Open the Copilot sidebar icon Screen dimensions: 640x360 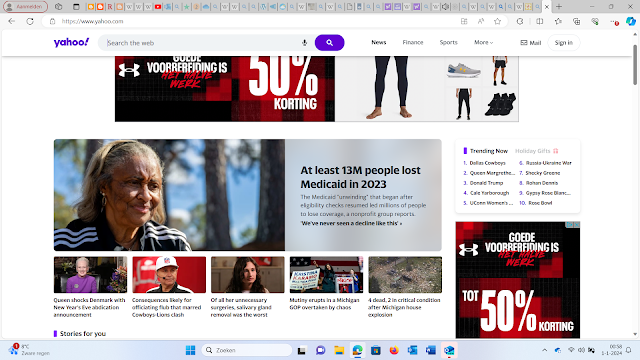(631, 21)
